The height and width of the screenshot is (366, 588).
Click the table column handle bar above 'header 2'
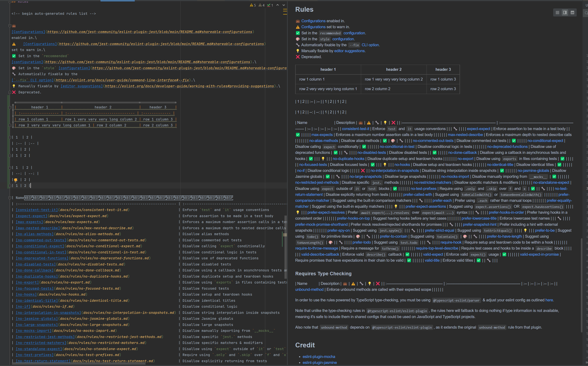point(101,103)
